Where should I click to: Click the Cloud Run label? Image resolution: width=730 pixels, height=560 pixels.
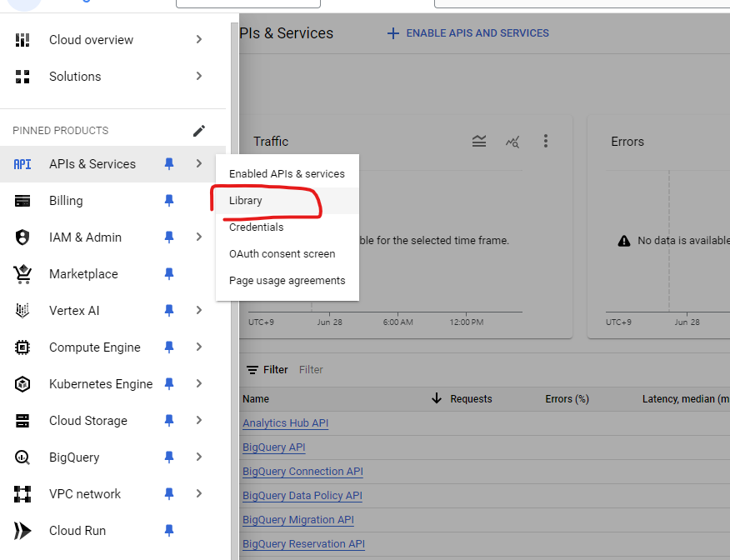(77, 531)
